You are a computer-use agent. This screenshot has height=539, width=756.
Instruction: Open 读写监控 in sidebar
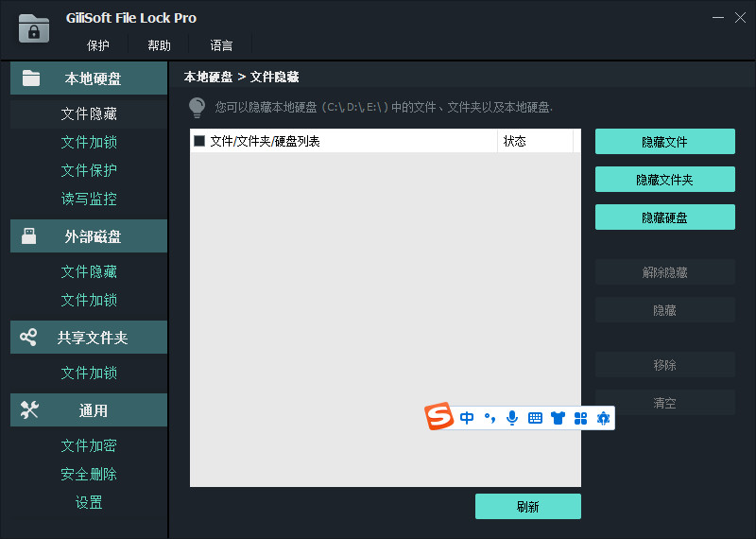(x=89, y=199)
